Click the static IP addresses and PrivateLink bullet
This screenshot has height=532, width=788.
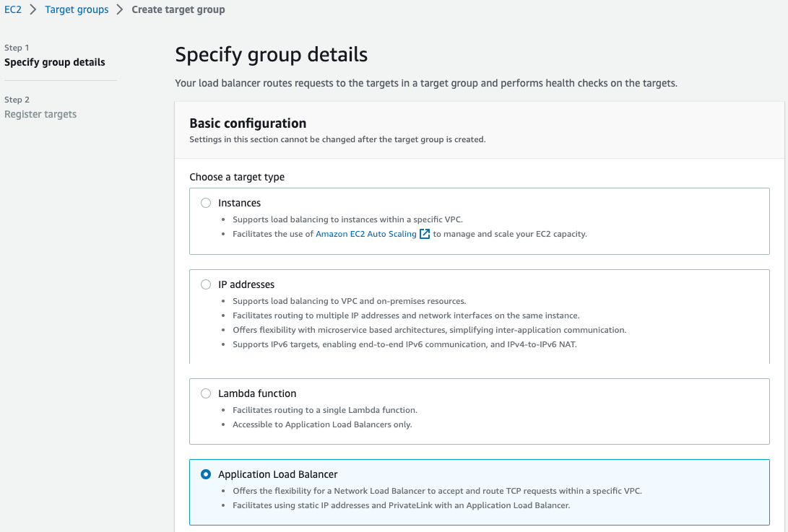401,505
